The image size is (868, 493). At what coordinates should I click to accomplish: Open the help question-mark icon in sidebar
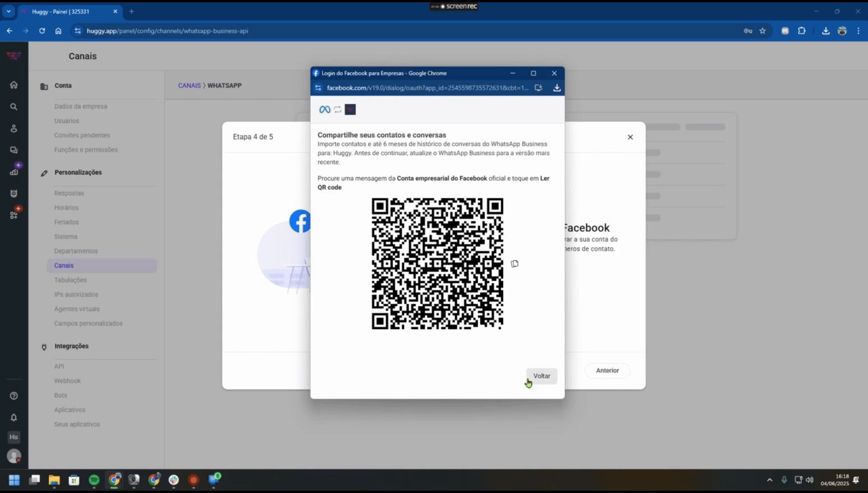[x=13, y=396]
